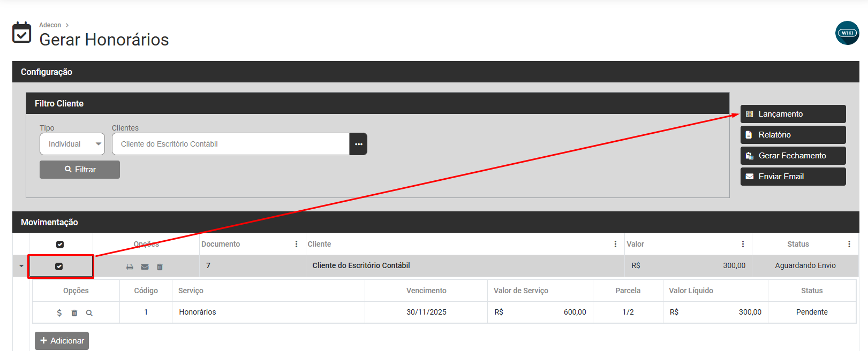The height and width of the screenshot is (351, 868).
Task: Click the Honorários service cell
Action: 268,312
